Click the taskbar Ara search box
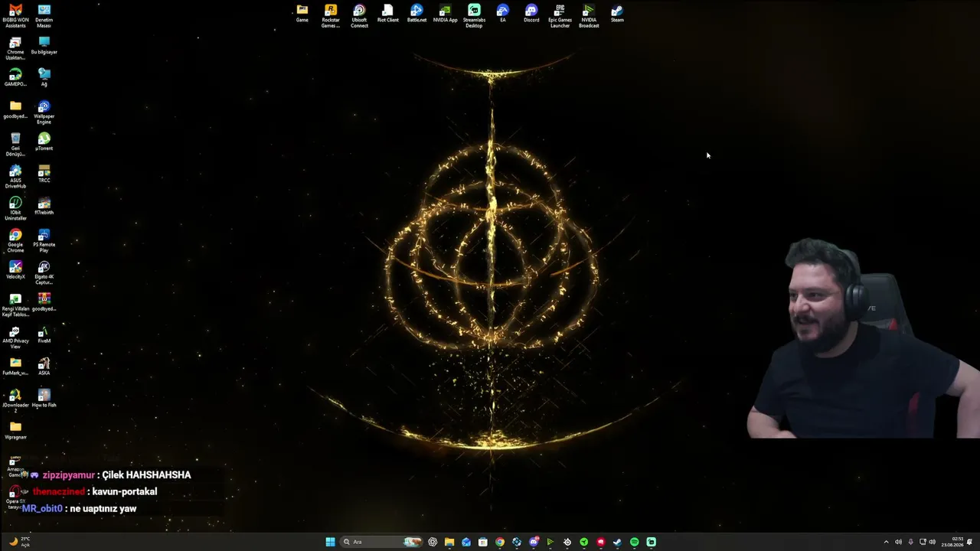Image resolution: width=980 pixels, height=551 pixels. 381,542
